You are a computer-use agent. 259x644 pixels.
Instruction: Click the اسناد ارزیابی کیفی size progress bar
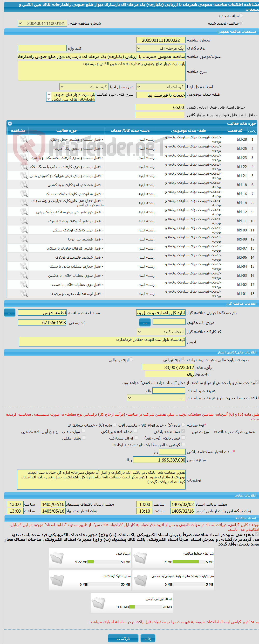click(145, 607)
